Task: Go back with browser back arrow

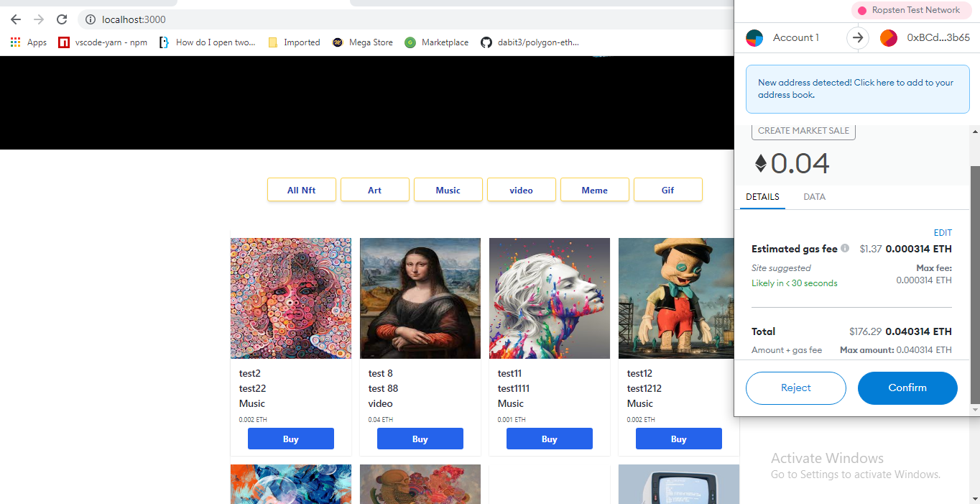Action: pos(16,19)
